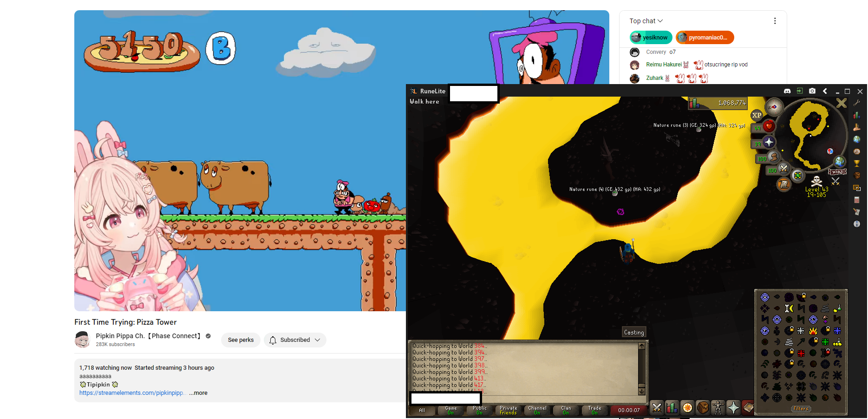Toggle quick prayers on the prayer orb
This screenshot has width=868, height=419.
(769, 142)
